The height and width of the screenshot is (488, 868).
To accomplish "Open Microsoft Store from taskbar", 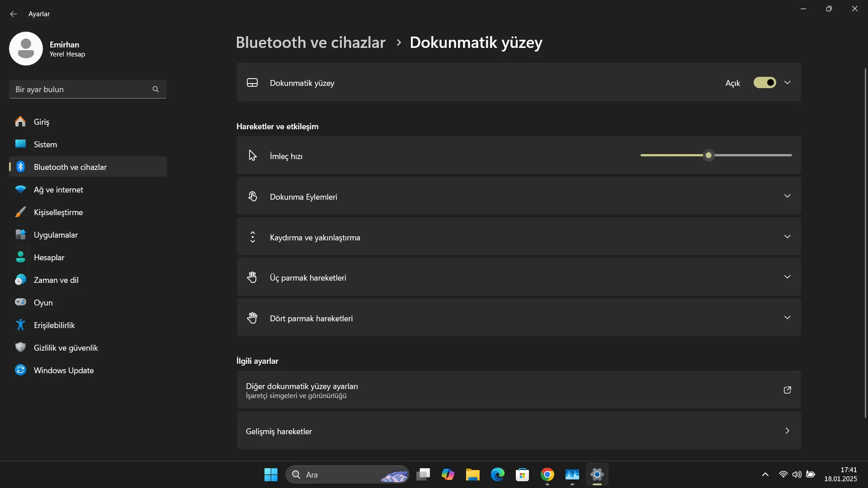I will (523, 474).
